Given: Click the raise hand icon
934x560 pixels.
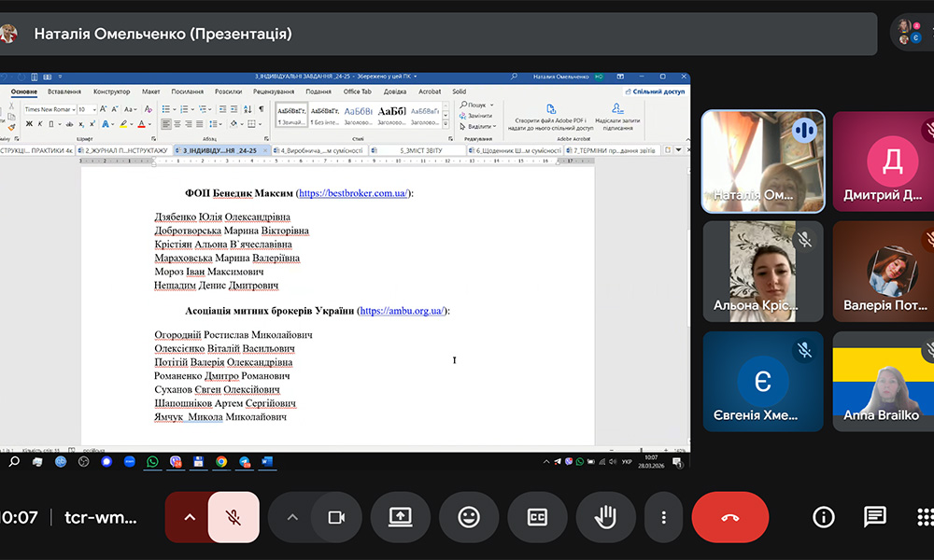Looking at the screenshot, I should (605, 517).
